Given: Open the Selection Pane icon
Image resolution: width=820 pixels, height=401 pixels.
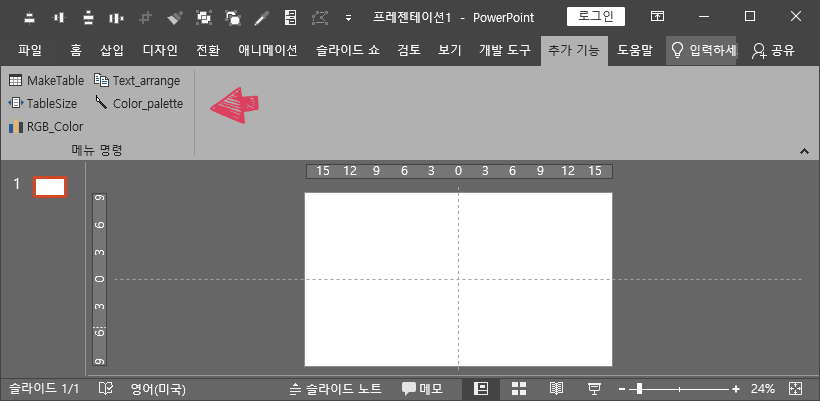Looking at the screenshot, I should (290, 17).
